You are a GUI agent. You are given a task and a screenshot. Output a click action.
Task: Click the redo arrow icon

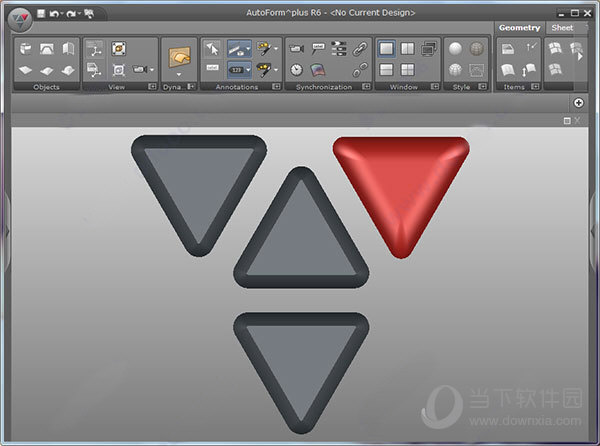click(71, 14)
